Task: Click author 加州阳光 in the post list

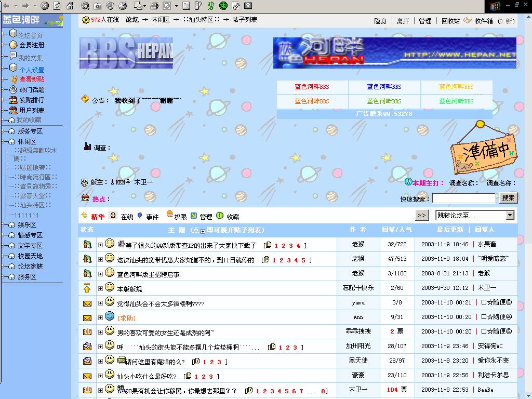Action: (x=358, y=346)
